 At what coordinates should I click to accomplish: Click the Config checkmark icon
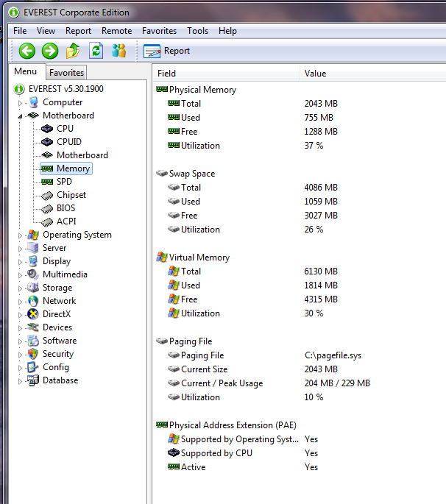tap(33, 367)
